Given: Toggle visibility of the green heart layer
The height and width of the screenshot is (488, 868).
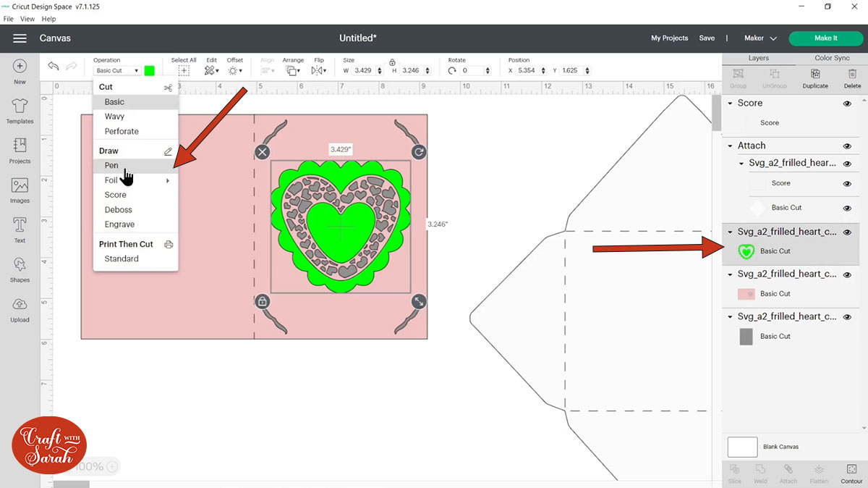Looking at the screenshot, I should [846, 232].
